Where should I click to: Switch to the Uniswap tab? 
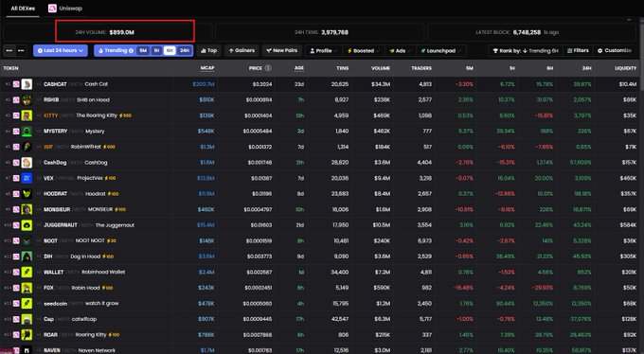click(x=65, y=9)
